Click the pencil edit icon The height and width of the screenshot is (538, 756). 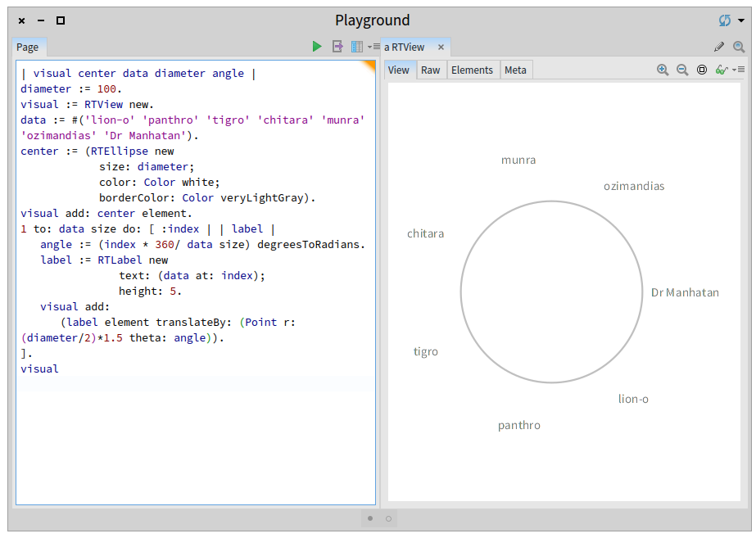pos(719,47)
